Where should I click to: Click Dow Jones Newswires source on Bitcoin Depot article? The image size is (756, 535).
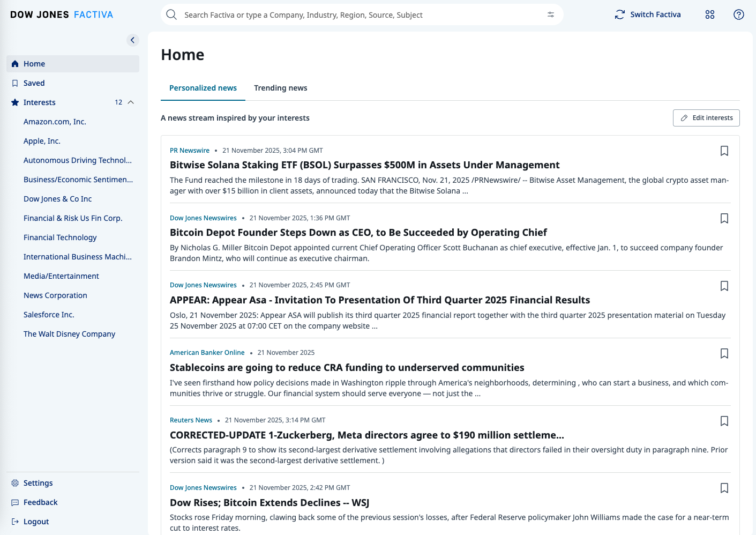[x=203, y=218]
